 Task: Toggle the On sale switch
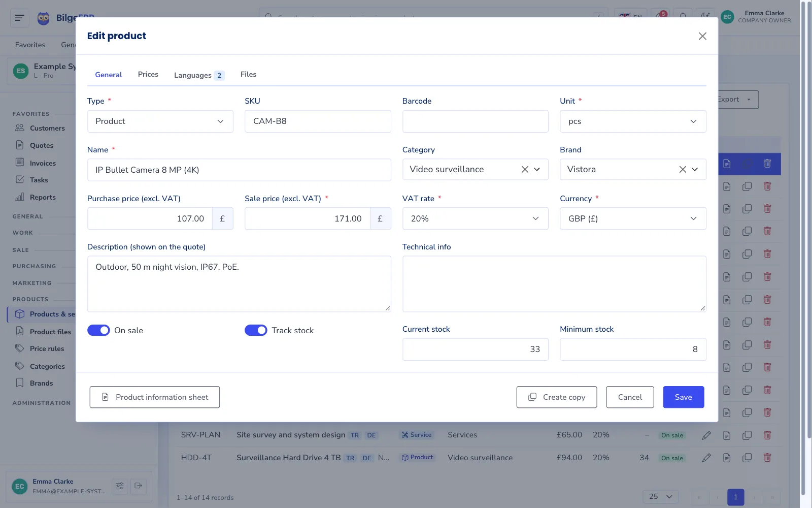point(98,330)
